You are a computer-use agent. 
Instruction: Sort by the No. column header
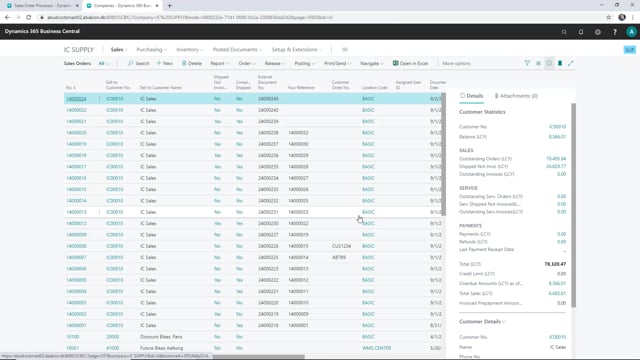(71, 88)
